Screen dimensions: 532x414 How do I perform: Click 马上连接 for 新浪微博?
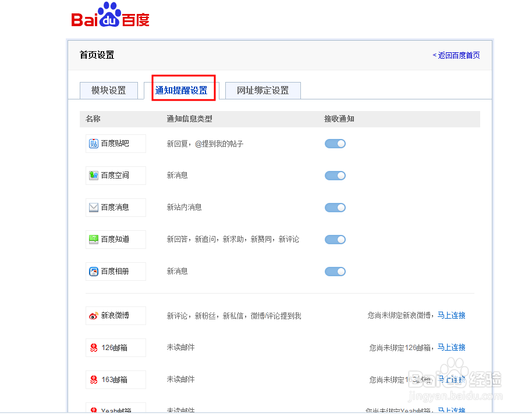pos(451,315)
